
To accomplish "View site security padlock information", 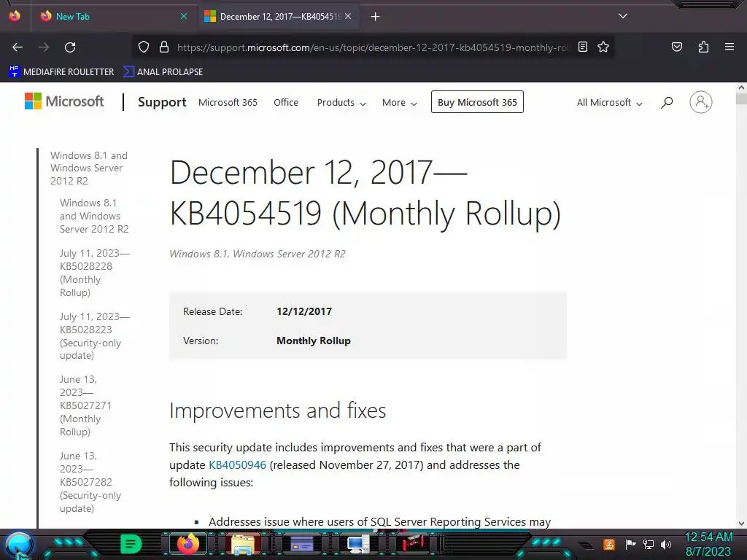I will [164, 47].
